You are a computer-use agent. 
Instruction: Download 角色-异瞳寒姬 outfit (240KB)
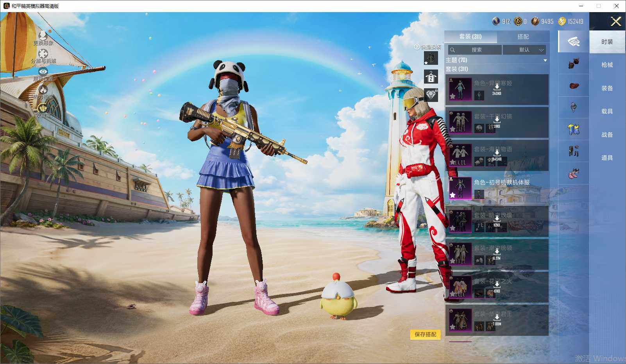point(497,89)
